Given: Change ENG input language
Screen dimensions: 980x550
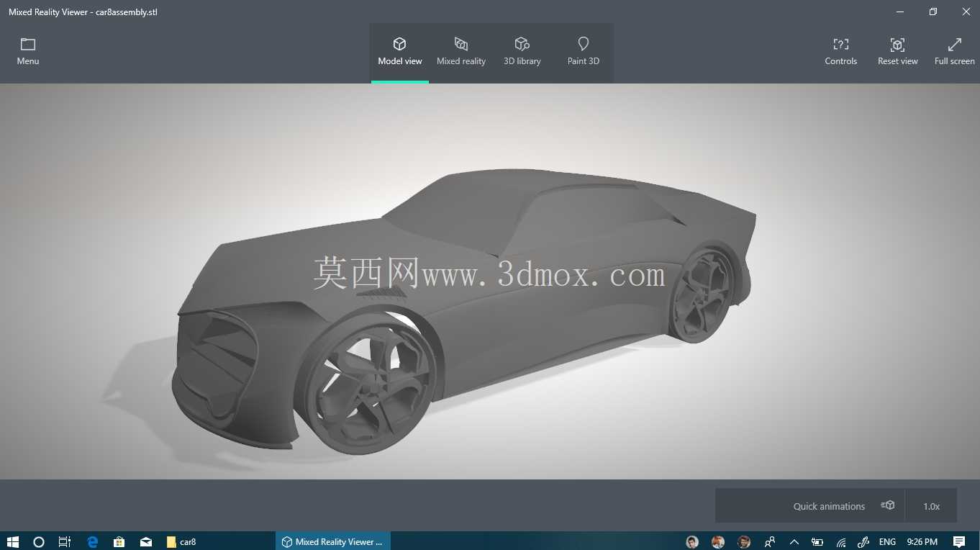Looking at the screenshot, I should click(x=887, y=541).
